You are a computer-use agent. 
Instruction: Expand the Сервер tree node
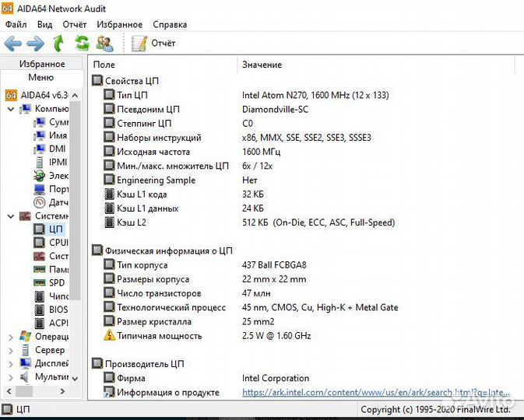click(x=11, y=350)
